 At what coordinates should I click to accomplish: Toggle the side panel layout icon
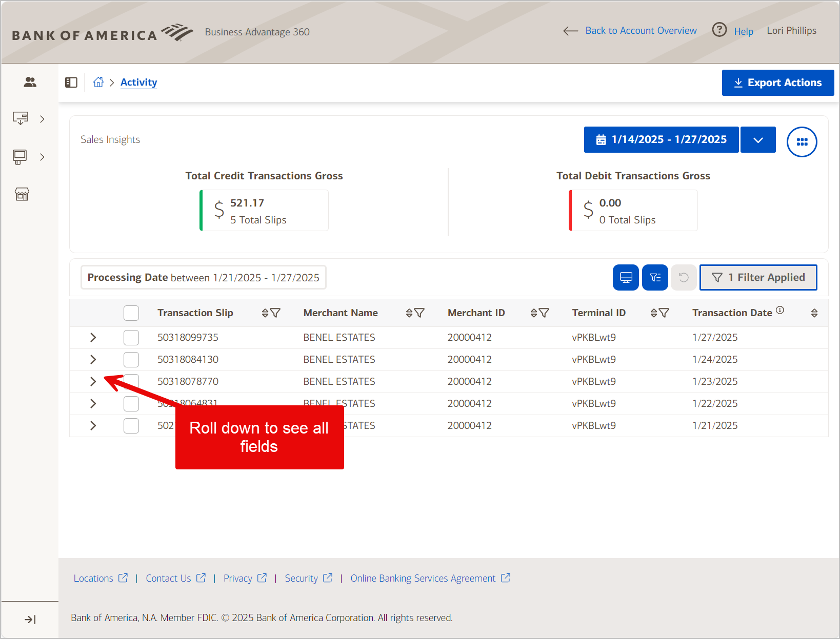(71, 83)
